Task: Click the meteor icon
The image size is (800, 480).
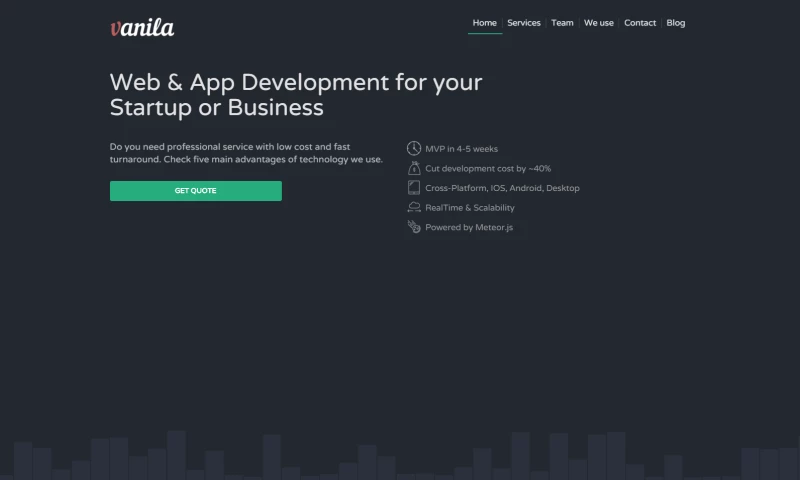Action: pyautogui.click(x=414, y=227)
